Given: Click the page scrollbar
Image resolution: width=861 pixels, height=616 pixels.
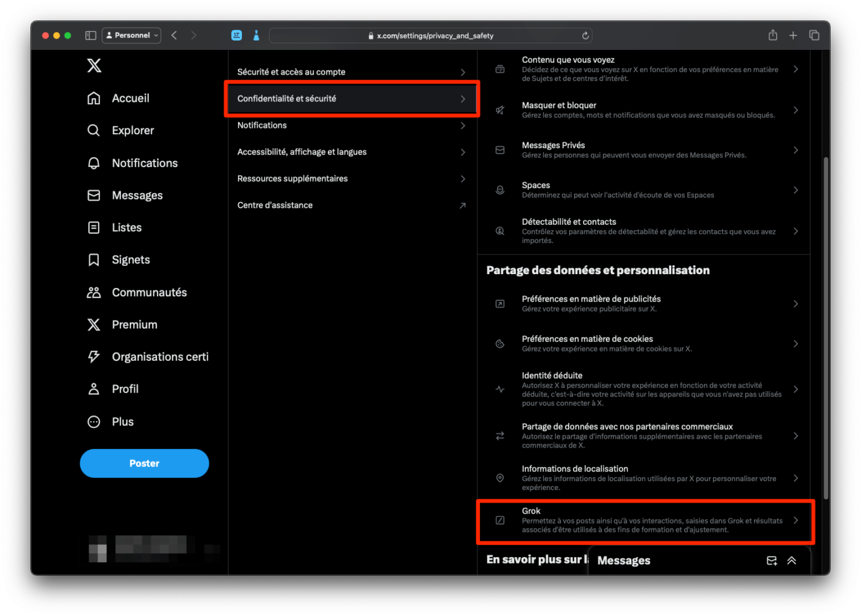Looking at the screenshot, I should (x=826, y=328).
